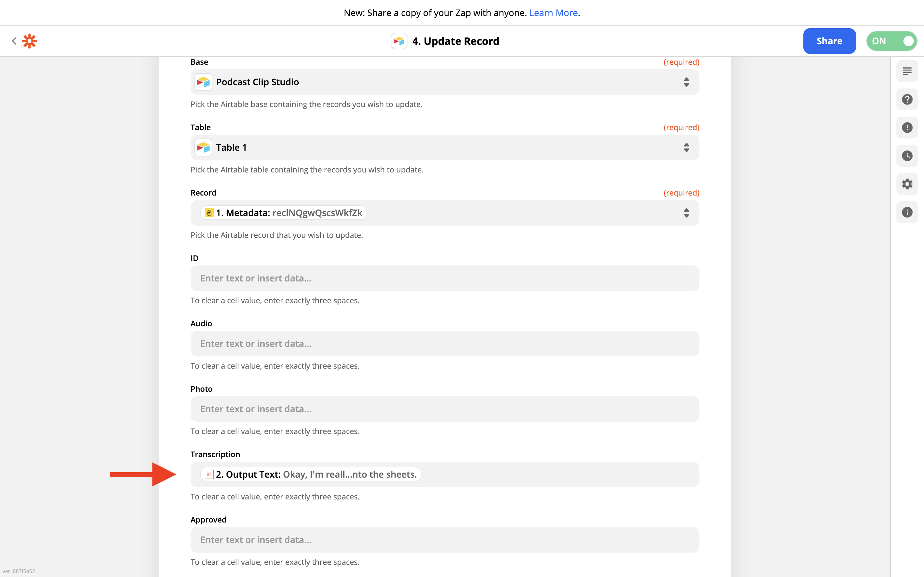Viewport: 924px width, 577px height.
Task: Select the Output Text pill in Transcription
Action: [311, 474]
